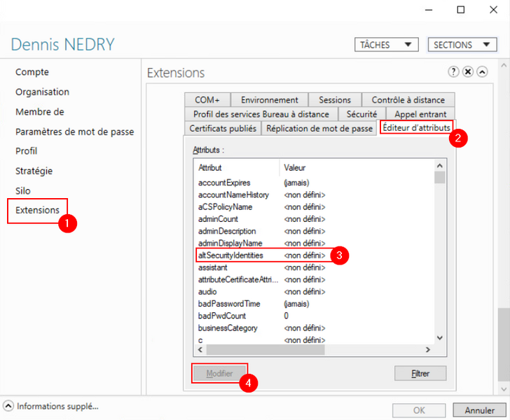The width and height of the screenshot is (510, 420).
Task: Click the Filtrer button
Action: coord(420,374)
